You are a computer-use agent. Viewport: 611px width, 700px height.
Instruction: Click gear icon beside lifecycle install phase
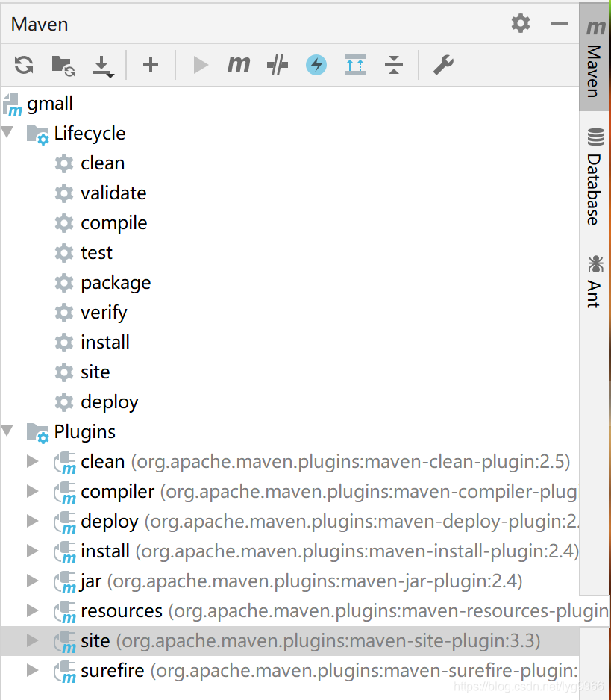pyautogui.click(x=64, y=343)
